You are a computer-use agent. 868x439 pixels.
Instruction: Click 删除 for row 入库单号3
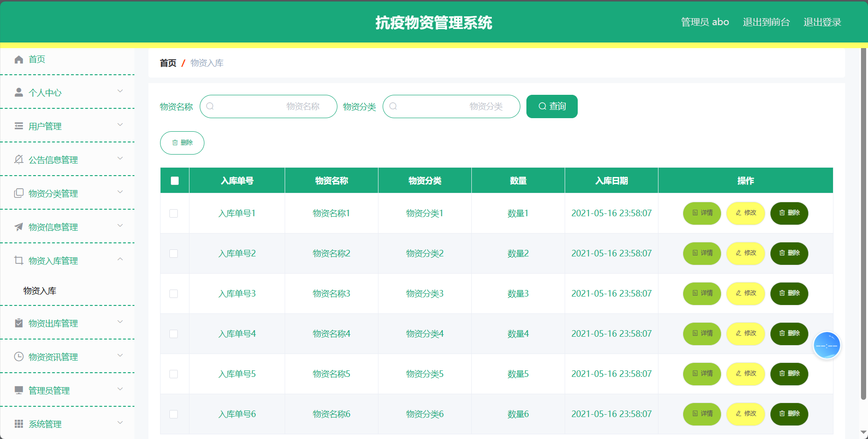tap(789, 294)
